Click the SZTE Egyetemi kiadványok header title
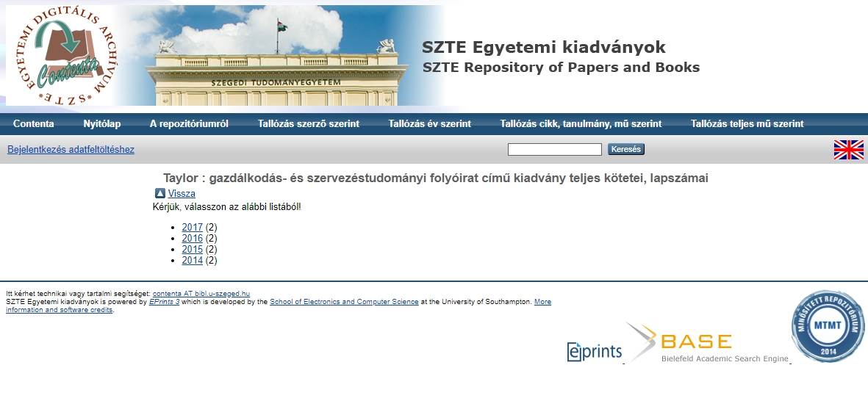The width and height of the screenshot is (868, 412). point(544,47)
